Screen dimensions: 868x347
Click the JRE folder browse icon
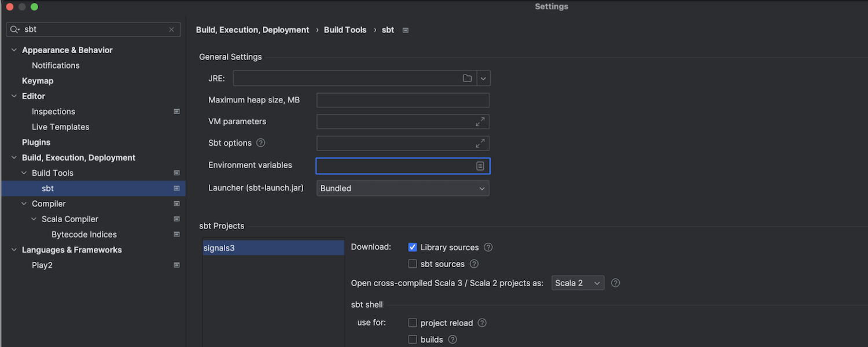pos(467,78)
